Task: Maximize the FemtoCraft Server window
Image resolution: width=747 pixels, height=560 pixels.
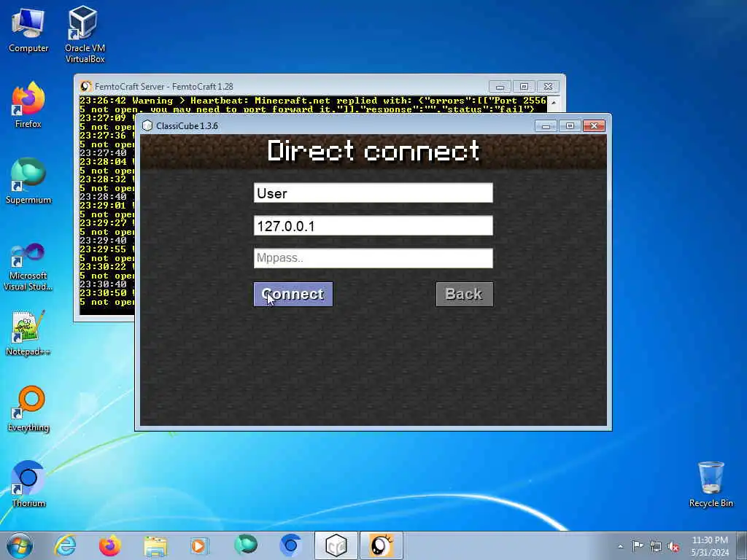Action: click(x=524, y=87)
